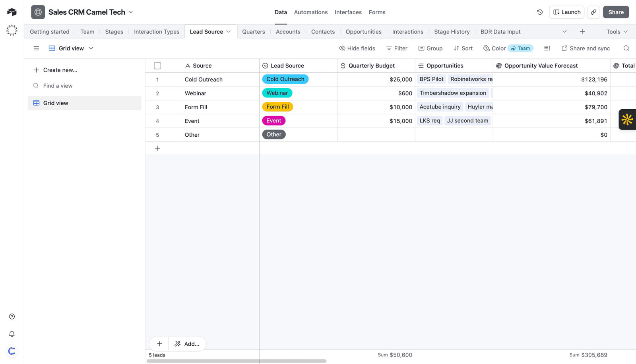
Task: Expand Tools dropdown
Action: (x=617, y=31)
